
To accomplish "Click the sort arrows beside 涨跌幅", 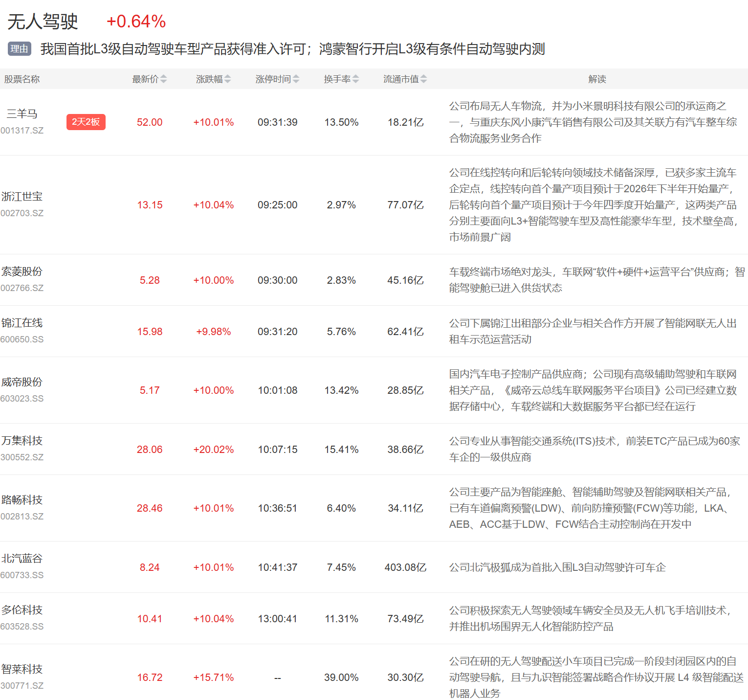I will 227,79.
